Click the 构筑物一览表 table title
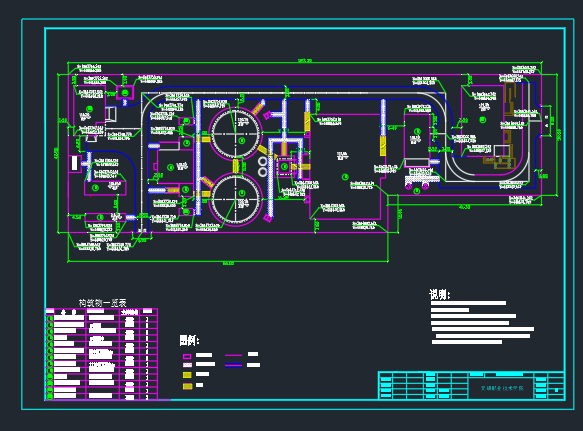This screenshot has height=431, width=583. coord(103,303)
